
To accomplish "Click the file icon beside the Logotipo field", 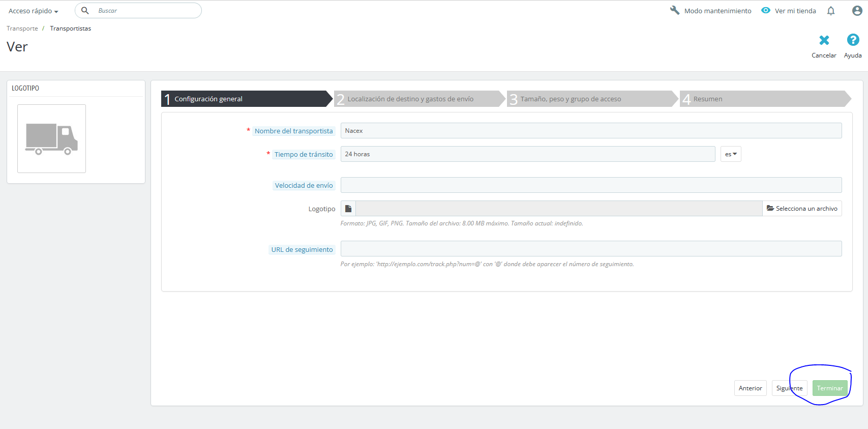I will (x=348, y=209).
